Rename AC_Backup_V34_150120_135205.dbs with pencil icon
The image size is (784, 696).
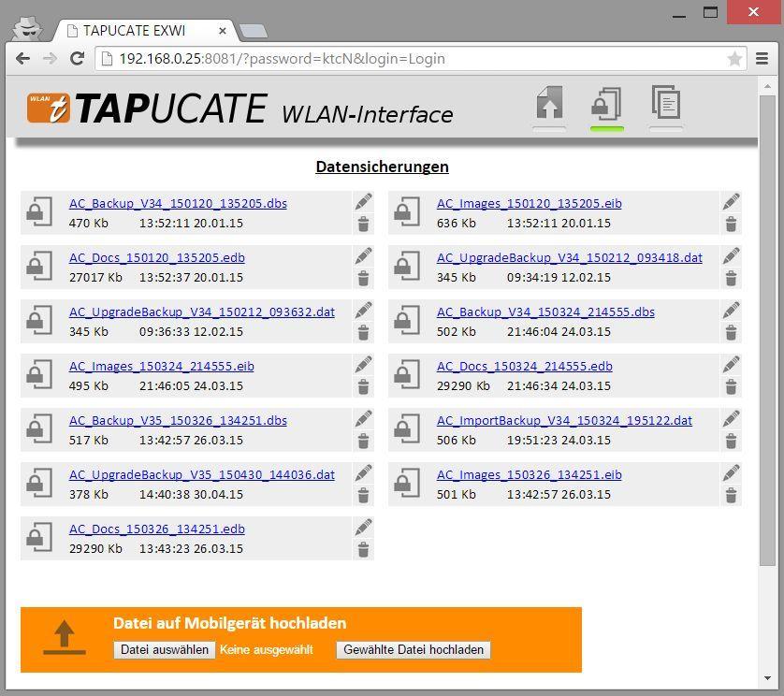click(364, 202)
